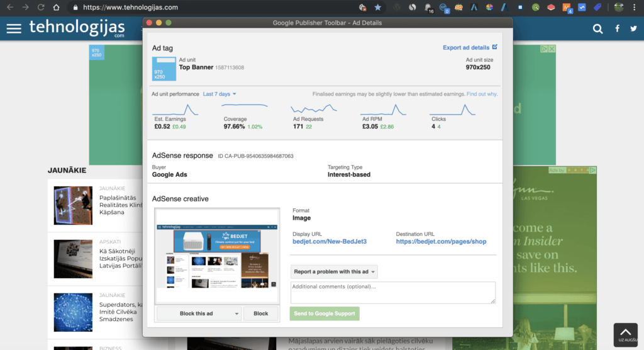644x350 pixels.
Task: Click the browser forward arrow
Action: [x=25, y=7]
